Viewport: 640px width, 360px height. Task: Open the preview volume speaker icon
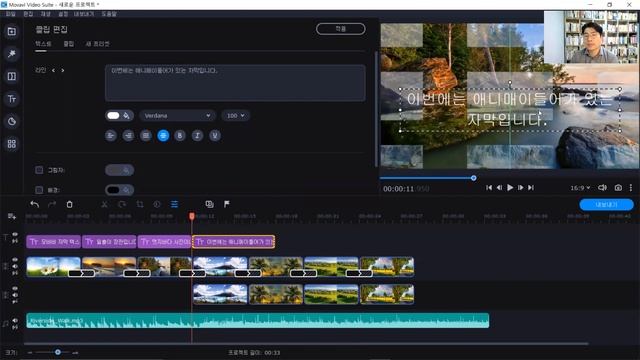pos(602,188)
